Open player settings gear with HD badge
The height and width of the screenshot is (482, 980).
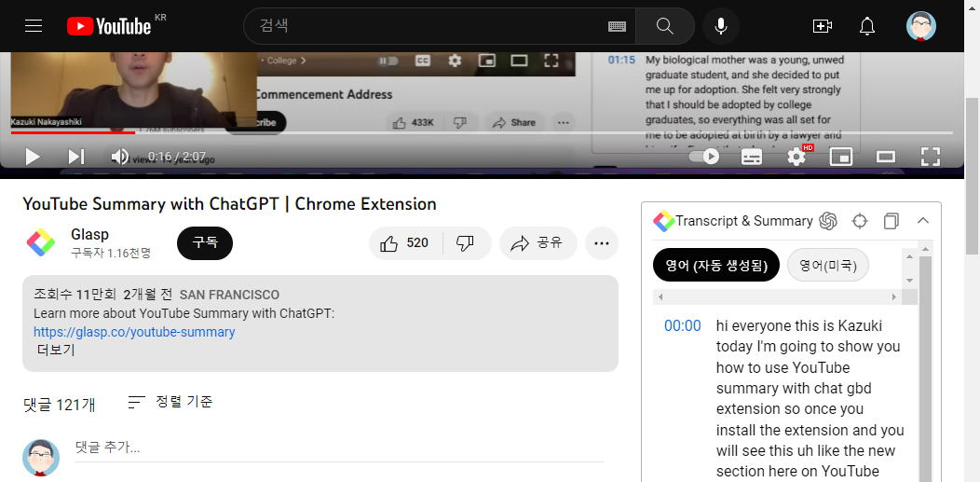coord(798,156)
